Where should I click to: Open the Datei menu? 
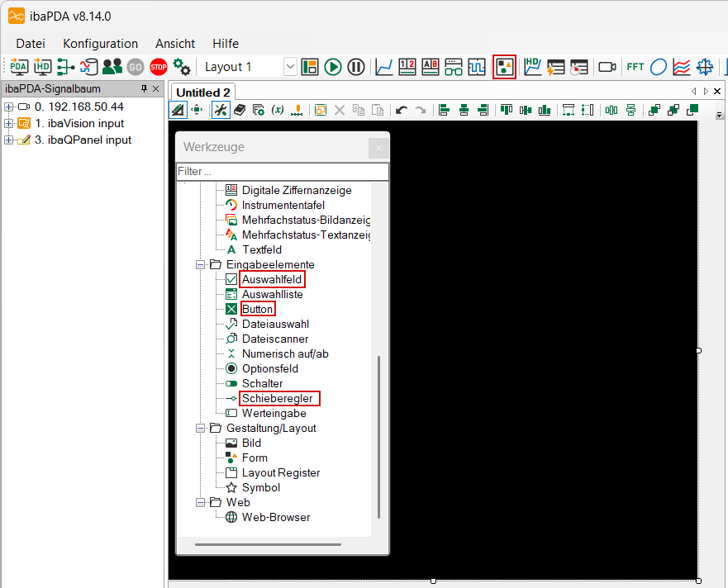(31, 44)
